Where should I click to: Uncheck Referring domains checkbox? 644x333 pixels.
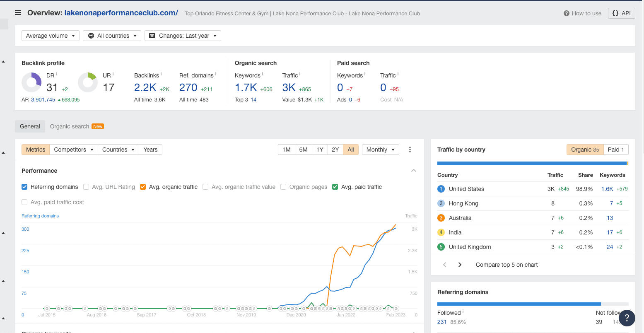tap(24, 187)
